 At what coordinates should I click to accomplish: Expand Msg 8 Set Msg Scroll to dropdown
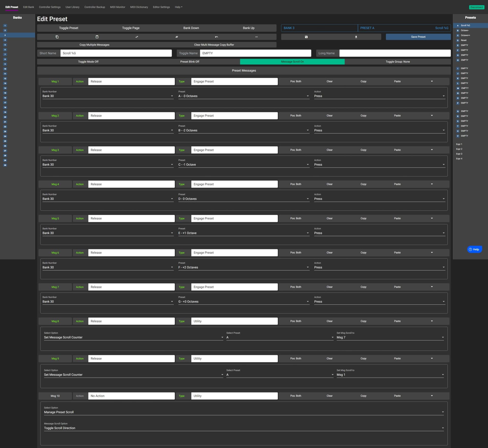click(x=390, y=337)
